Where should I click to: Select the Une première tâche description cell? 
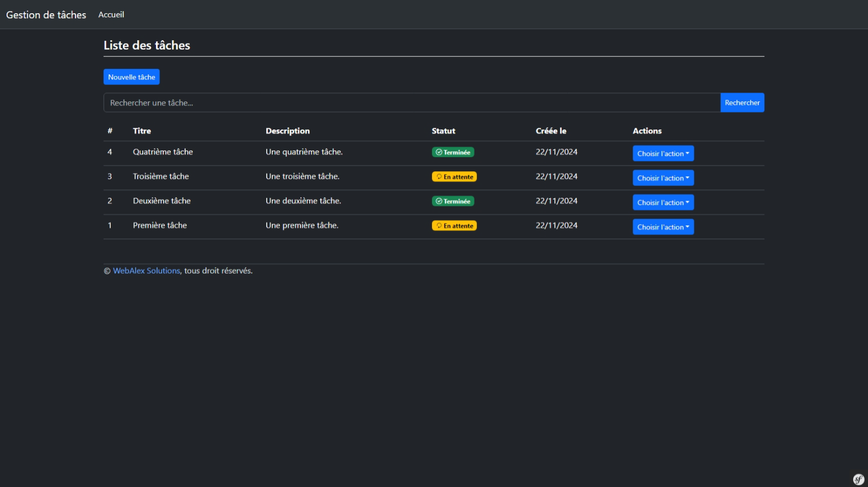click(x=301, y=225)
